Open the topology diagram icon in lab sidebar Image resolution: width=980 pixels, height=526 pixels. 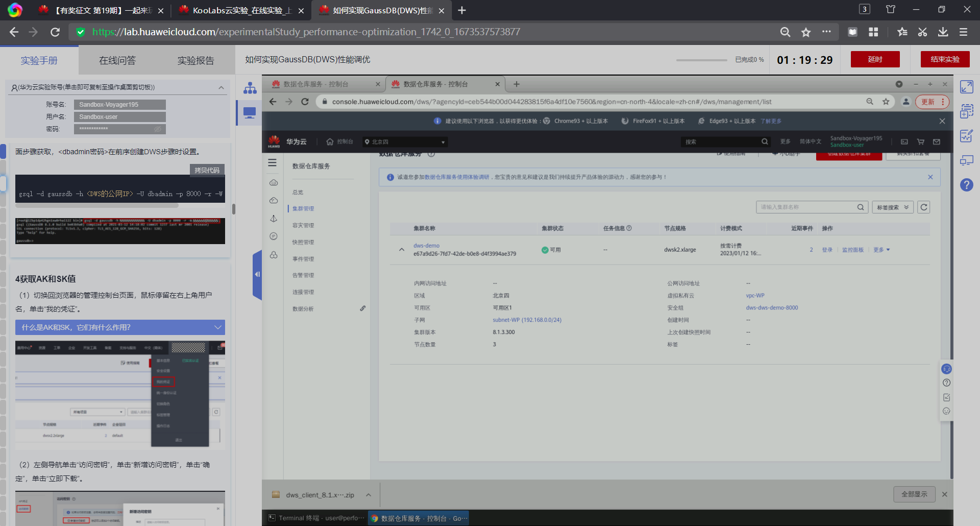[x=250, y=88]
